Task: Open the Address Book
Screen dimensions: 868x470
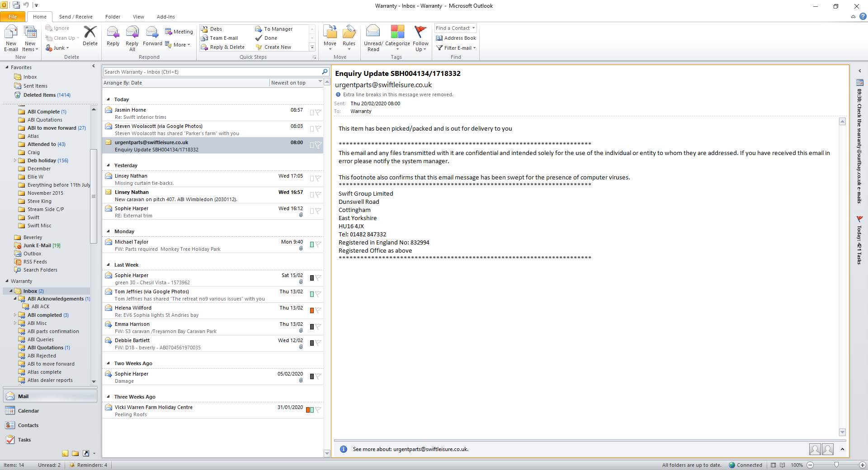Action: coord(456,38)
